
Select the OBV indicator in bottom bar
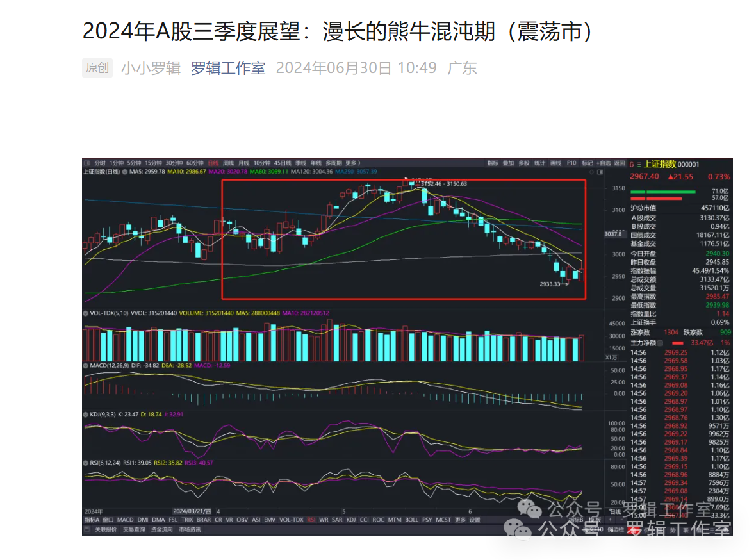tap(242, 520)
